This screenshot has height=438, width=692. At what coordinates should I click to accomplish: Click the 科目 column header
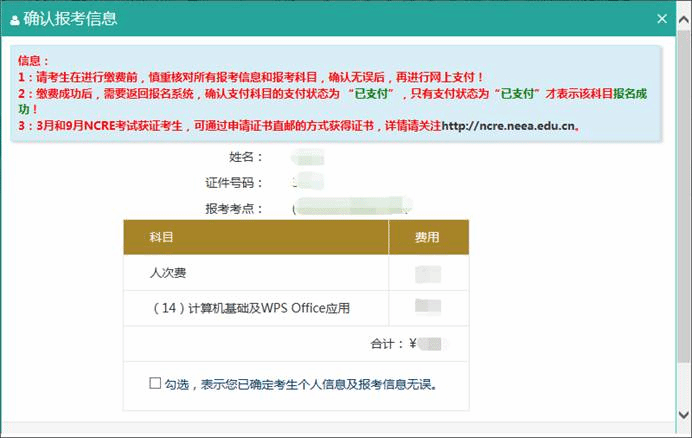(162, 238)
